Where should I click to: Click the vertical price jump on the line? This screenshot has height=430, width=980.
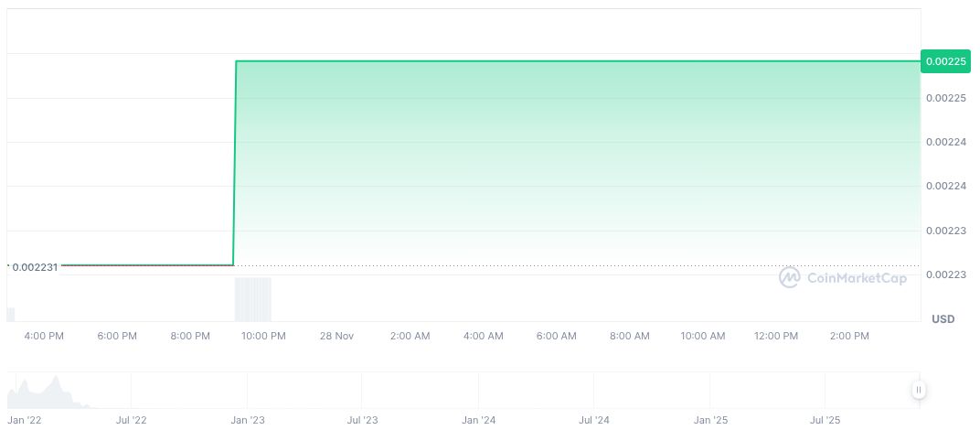[235, 165]
